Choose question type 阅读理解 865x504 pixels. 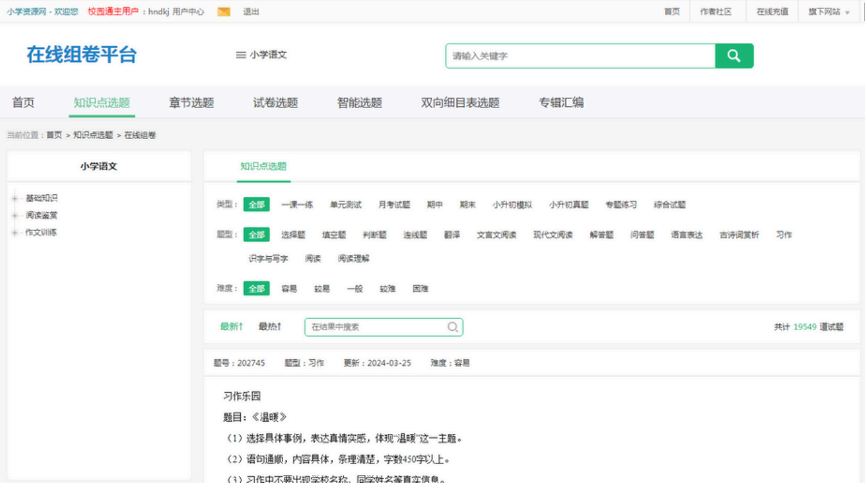354,259
